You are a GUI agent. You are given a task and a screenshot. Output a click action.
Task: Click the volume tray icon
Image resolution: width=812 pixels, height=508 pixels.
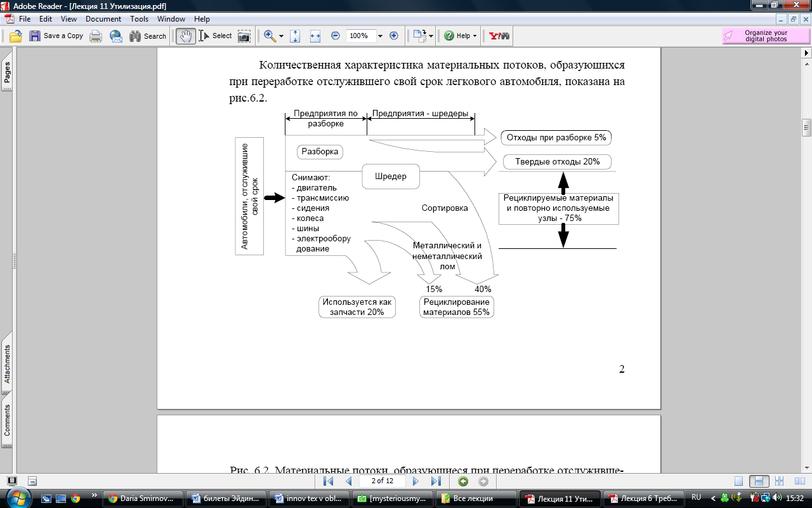pyautogui.click(x=778, y=498)
